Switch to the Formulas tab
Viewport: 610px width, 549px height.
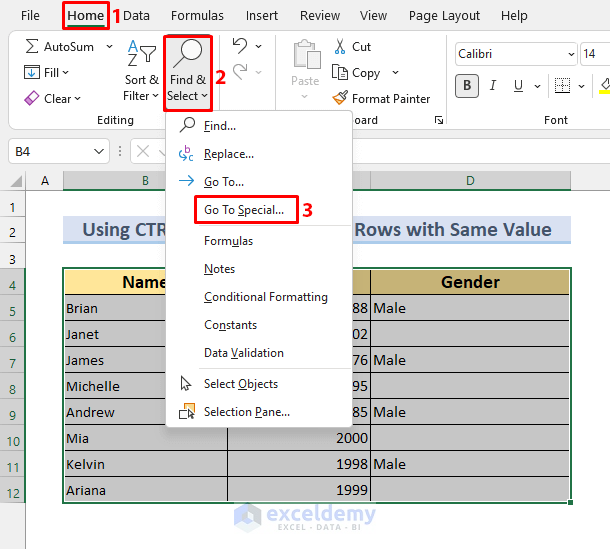tap(197, 16)
